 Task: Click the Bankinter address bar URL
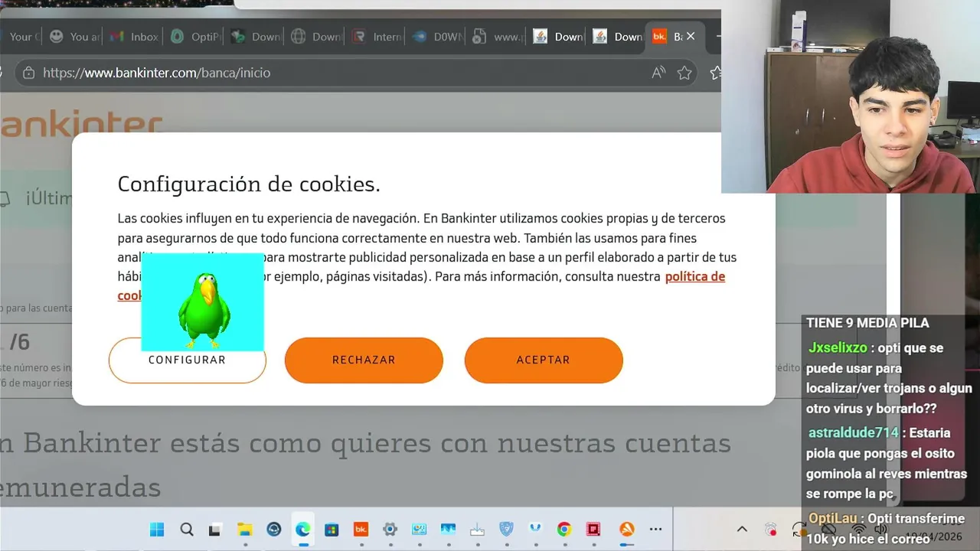156,73
